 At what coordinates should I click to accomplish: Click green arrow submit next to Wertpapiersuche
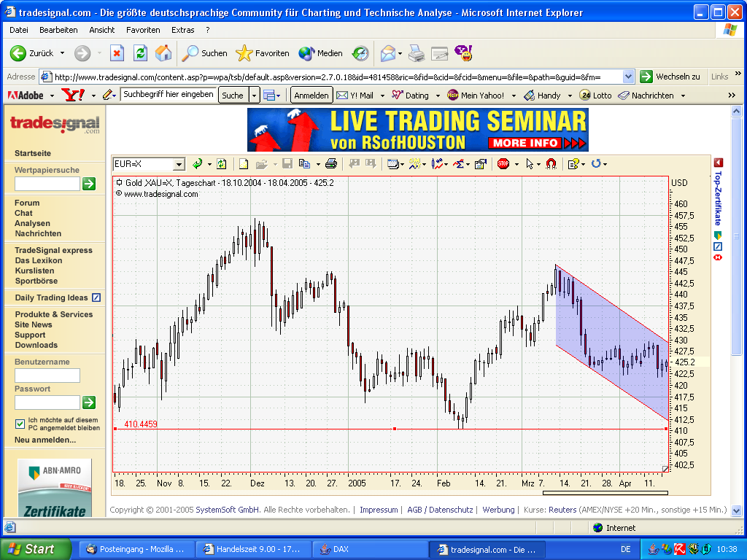click(89, 183)
